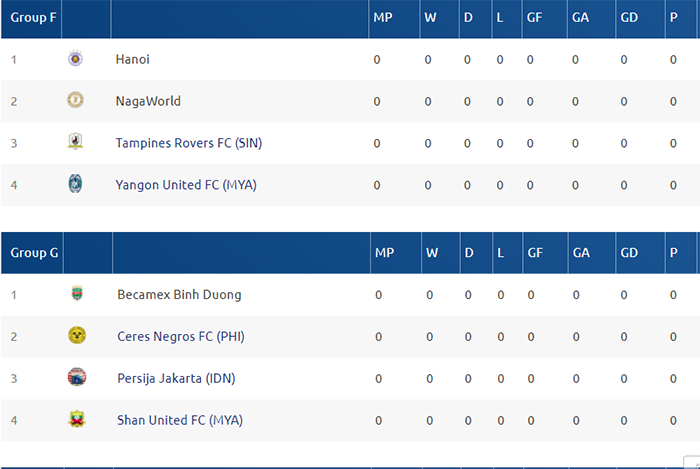The height and width of the screenshot is (469, 700).
Task: Click the MP column header in Group G
Action: pyautogui.click(x=384, y=253)
